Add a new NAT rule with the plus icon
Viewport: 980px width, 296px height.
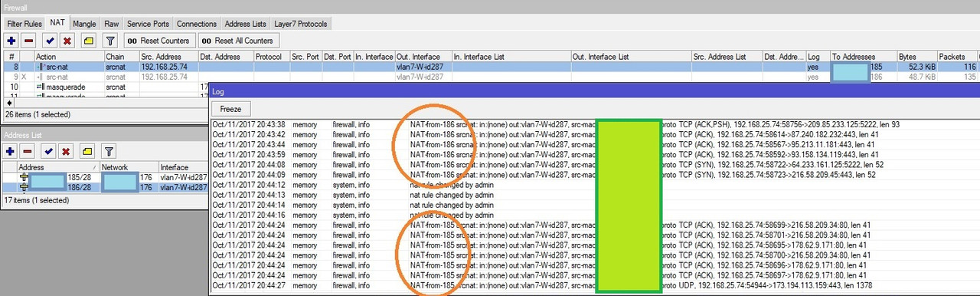(x=11, y=41)
